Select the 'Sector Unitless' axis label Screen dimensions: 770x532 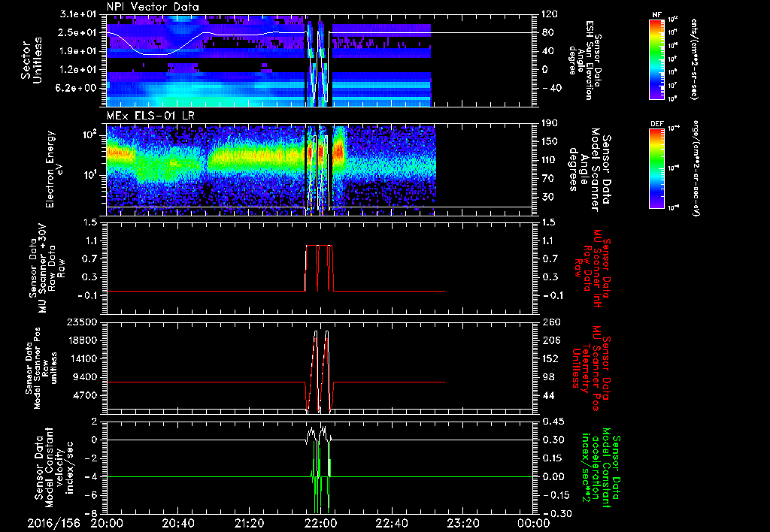tap(32, 60)
